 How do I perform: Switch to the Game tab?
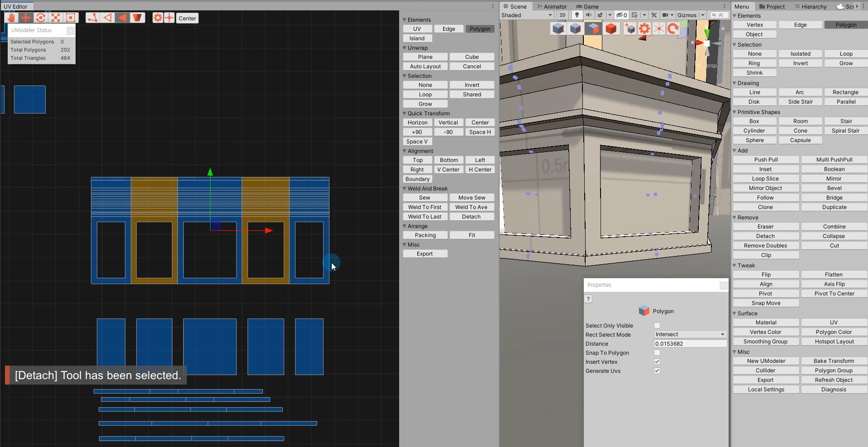pos(587,6)
